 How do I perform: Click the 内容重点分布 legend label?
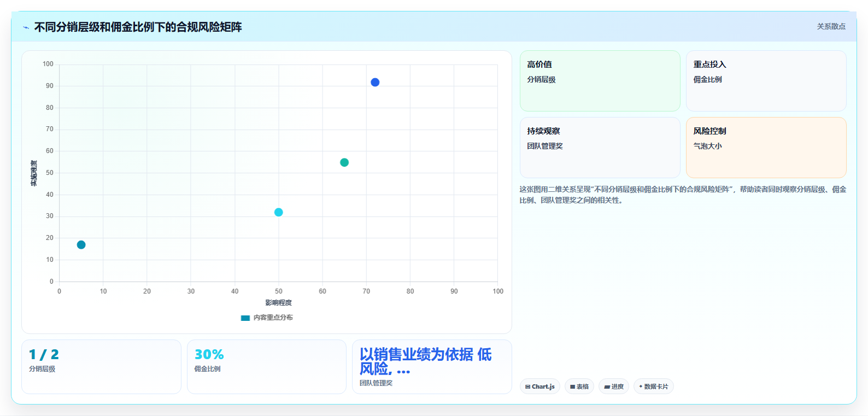tap(273, 318)
